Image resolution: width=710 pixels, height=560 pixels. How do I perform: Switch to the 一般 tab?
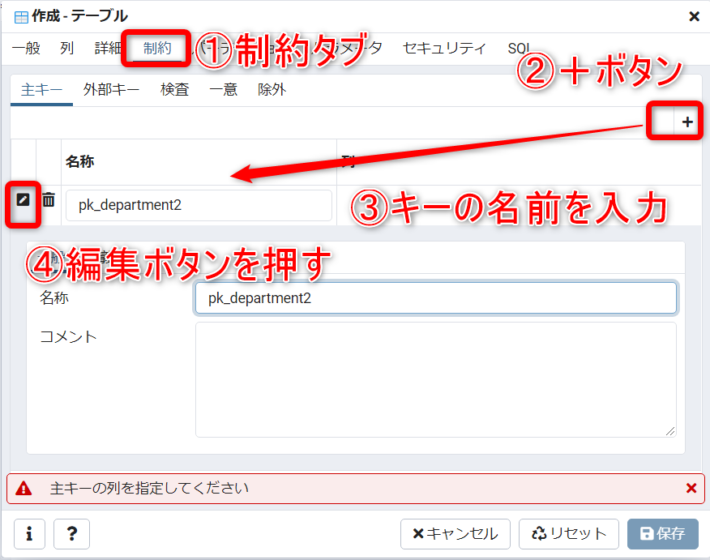click(x=26, y=48)
